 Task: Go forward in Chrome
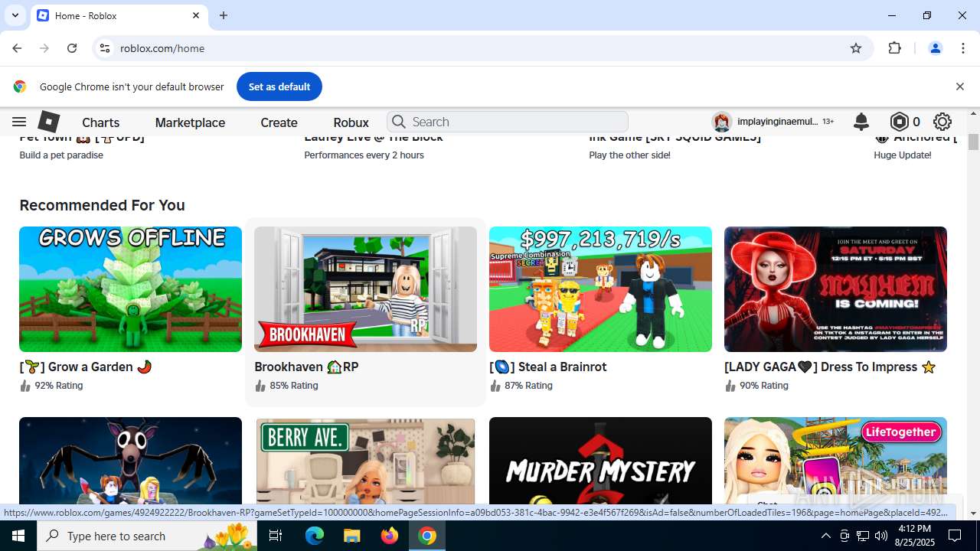(44, 48)
